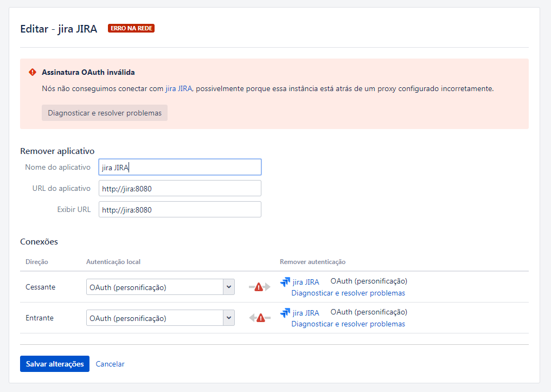Click the red error icon beside Assinatura OAuth inválida
Viewport: 551px width, 392px height.
(33, 72)
